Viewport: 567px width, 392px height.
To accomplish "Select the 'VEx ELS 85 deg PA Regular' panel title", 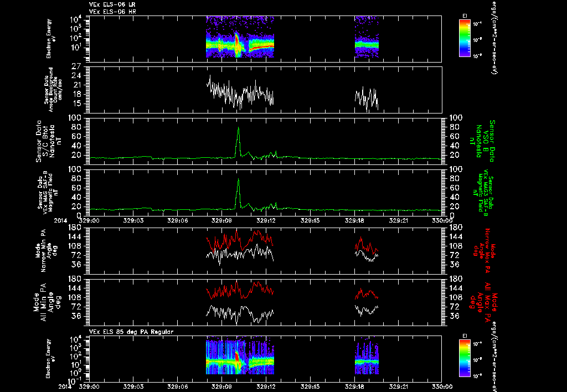I will tap(131, 332).
